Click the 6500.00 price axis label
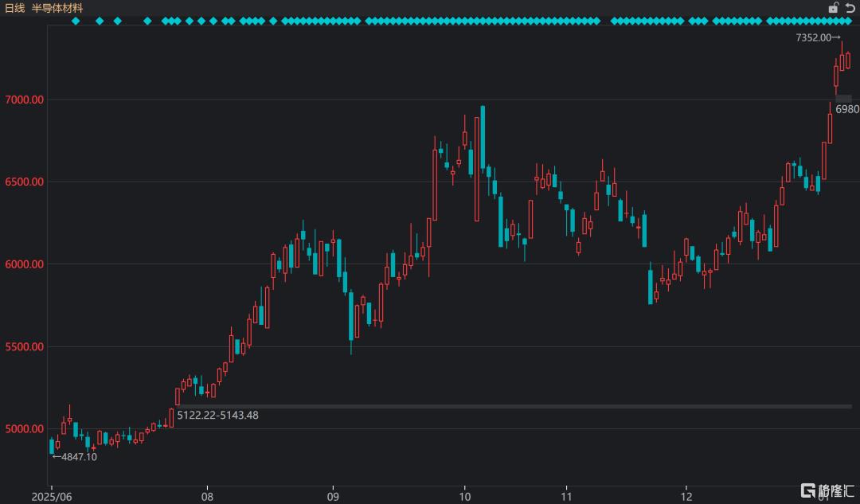This screenshot has width=860, height=504. tap(23, 182)
